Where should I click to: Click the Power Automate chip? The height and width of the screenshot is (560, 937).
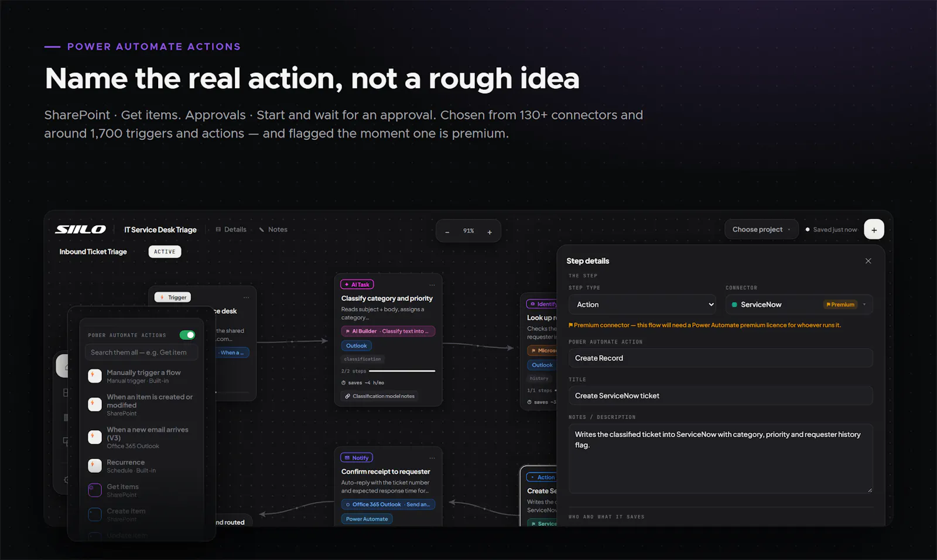[367, 519]
